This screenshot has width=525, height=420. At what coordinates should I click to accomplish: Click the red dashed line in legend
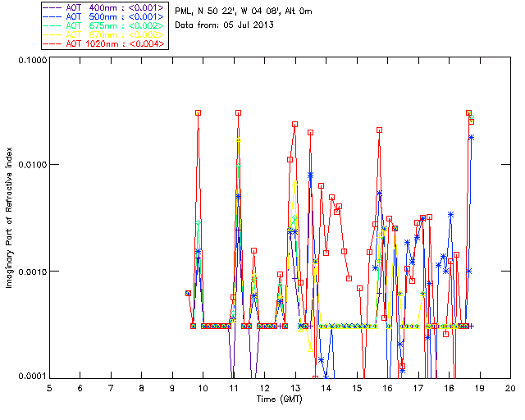tap(52, 43)
